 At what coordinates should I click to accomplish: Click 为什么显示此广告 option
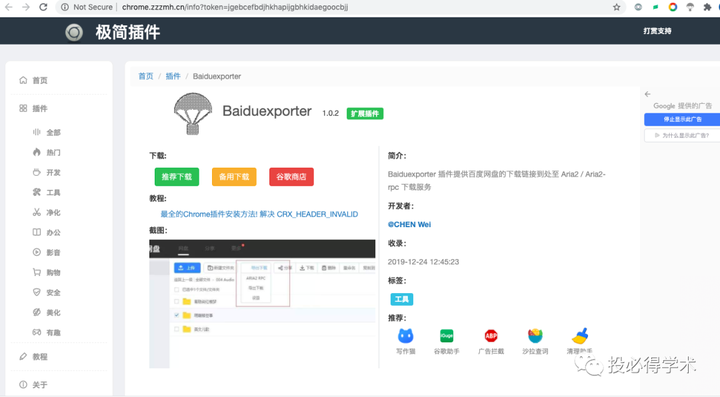682,135
